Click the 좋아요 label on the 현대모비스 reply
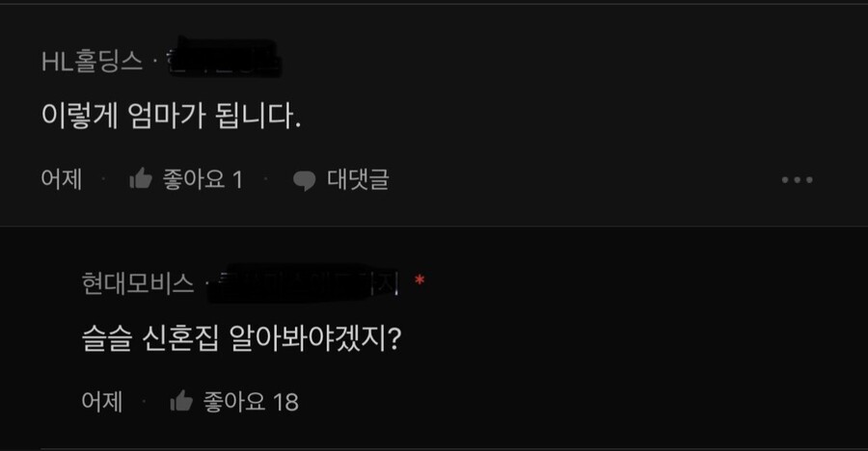 pyautogui.click(x=234, y=402)
